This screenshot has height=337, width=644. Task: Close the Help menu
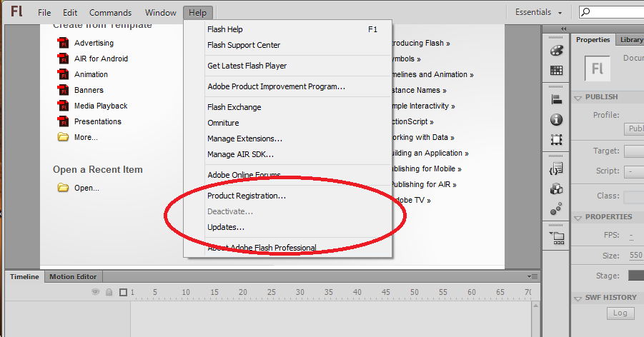click(x=197, y=13)
